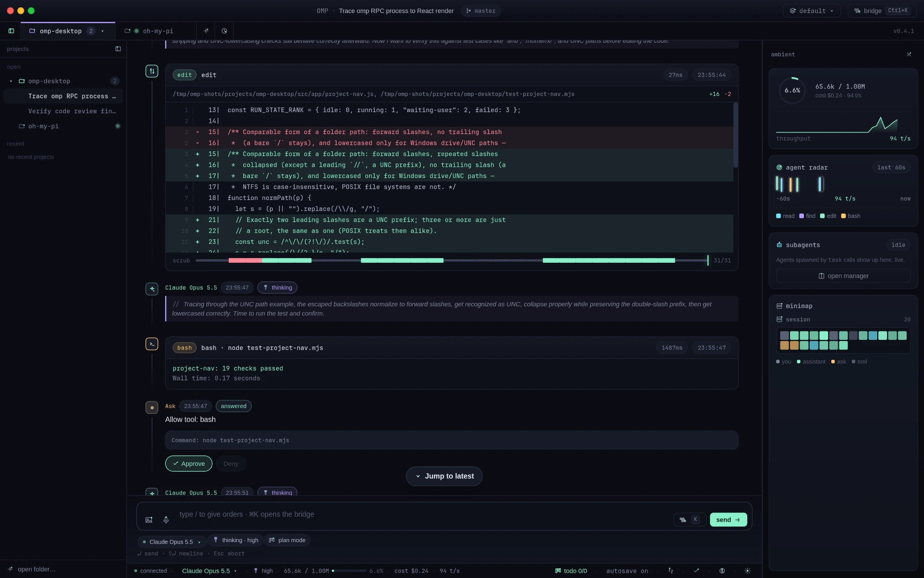Viewport: 924px width, 578px height.
Task: Click the git sync arrows icon in status bar
Action: (x=671, y=571)
